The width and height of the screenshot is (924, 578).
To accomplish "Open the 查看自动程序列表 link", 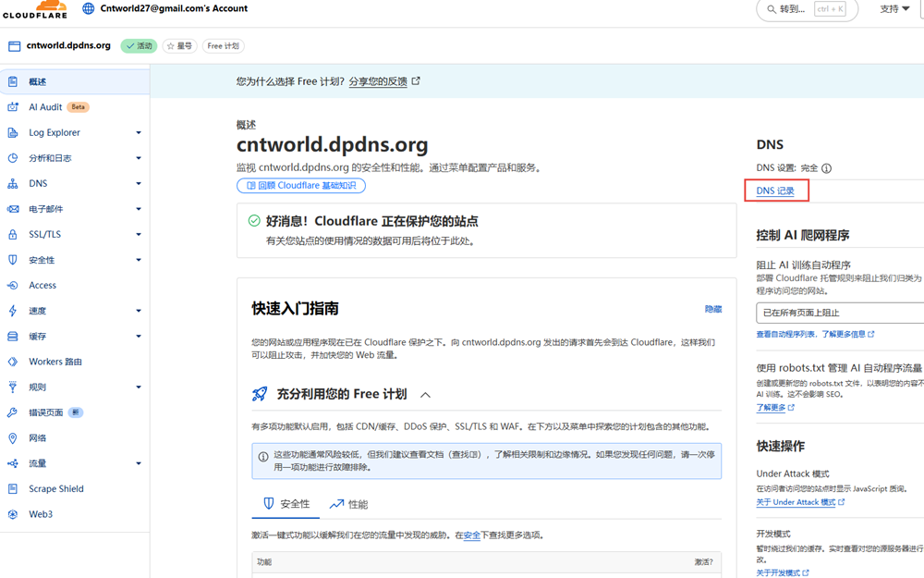I will pyautogui.click(x=785, y=334).
